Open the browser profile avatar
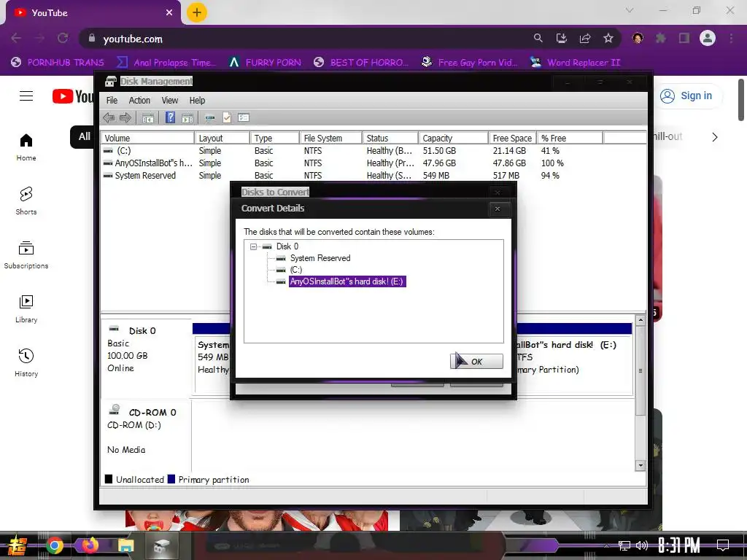Viewport: 747px width, 560px height. click(x=708, y=38)
